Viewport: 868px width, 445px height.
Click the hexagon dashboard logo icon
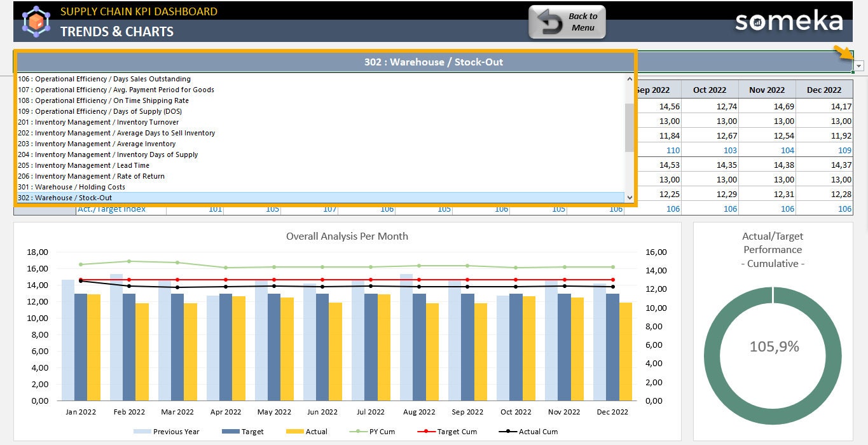pos(36,21)
